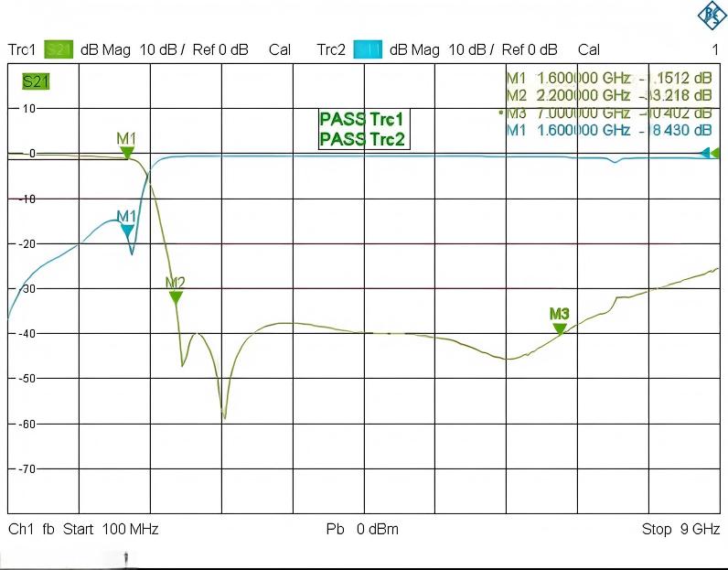Click the green reference-level arrow at right edge
The width and height of the screenshot is (728, 570).
point(716,153)
